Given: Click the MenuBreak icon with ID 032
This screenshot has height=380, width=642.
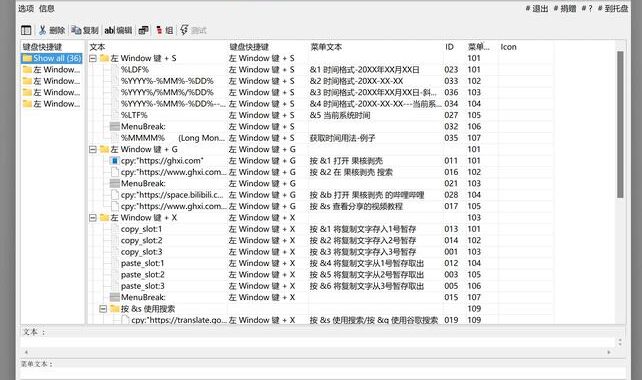Looking at the screenshot, I should [115, 127].
